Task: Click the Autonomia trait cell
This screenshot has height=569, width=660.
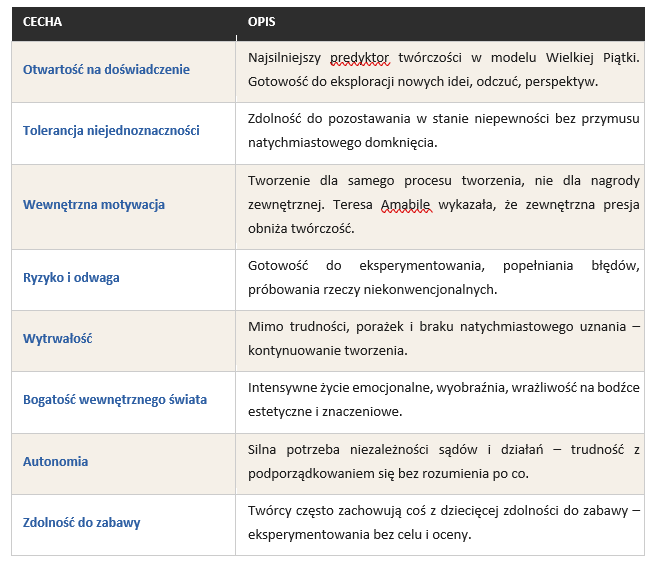Action: tap(56, 462)
